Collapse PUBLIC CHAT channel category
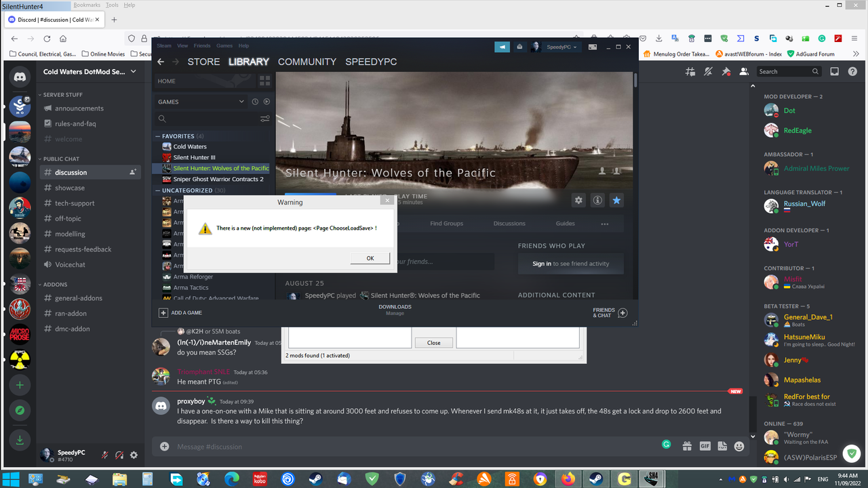The image size is (868, 488). [58, 159]
